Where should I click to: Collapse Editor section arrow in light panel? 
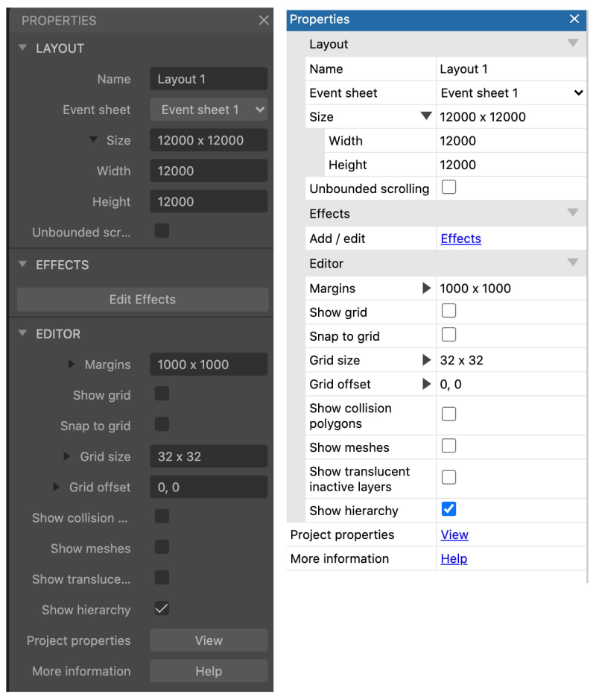click(573, 262)
